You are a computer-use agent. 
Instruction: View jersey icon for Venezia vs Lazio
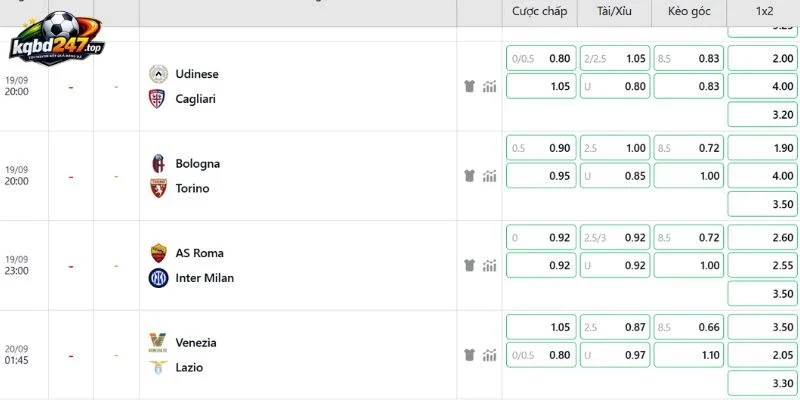click(x=469, y=355)
